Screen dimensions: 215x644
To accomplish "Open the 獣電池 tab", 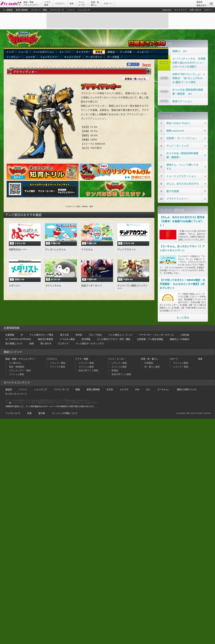I will (x=111, y=52).
